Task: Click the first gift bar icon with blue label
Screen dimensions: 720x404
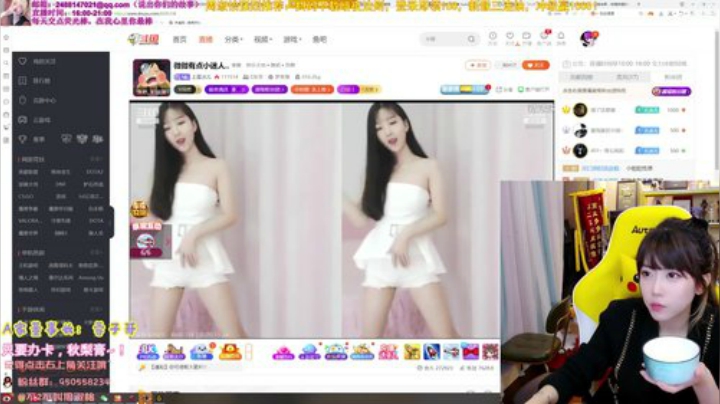Action: tap(148, 352)
